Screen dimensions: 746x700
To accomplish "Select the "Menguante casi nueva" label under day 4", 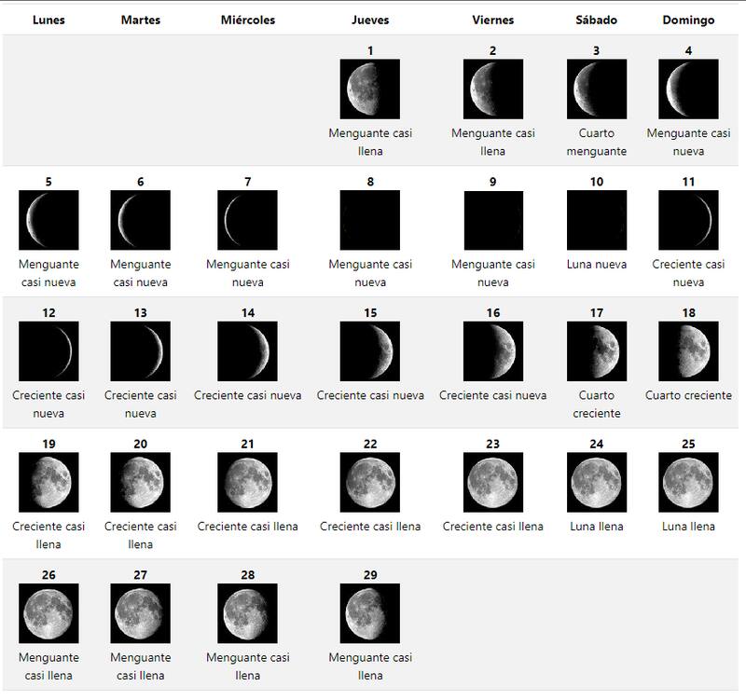I will click(688, 142).
